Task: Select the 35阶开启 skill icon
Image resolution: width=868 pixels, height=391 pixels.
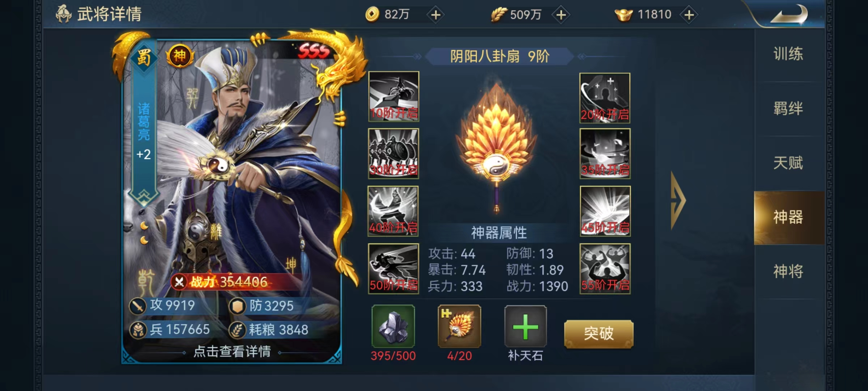Action: (x=605, y=154)
